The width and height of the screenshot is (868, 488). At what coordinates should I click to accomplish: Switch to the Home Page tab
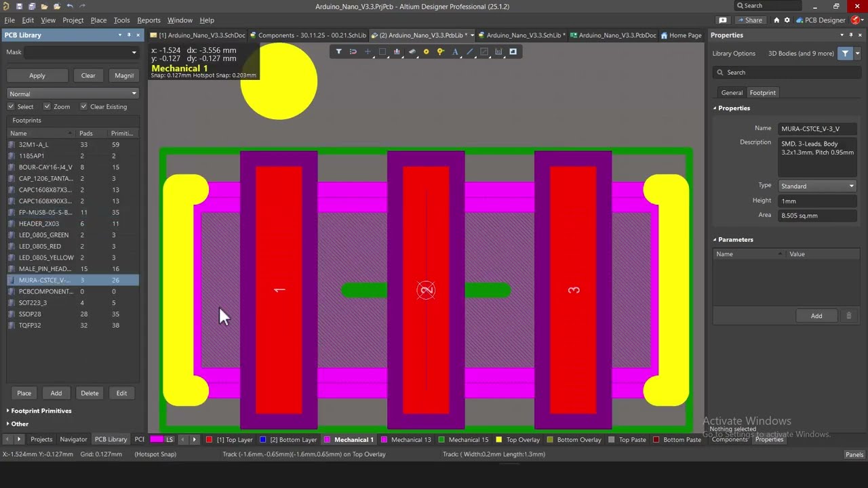pos(681,35)
